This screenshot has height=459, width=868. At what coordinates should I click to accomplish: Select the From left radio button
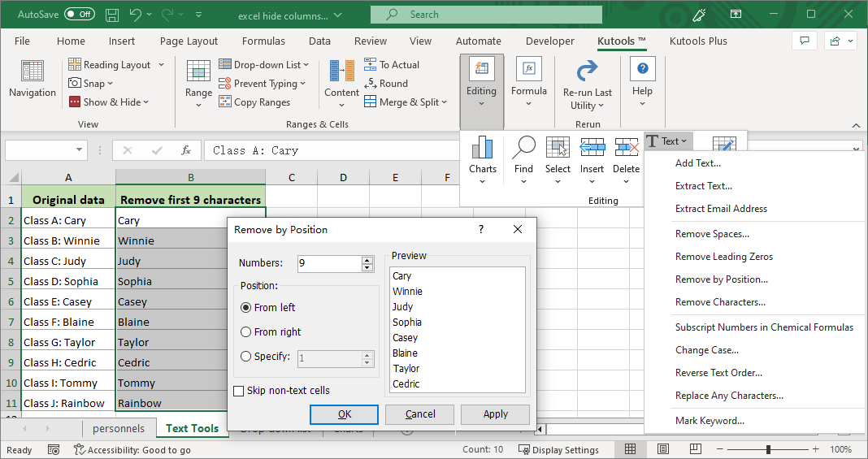(x=245, y=307)
